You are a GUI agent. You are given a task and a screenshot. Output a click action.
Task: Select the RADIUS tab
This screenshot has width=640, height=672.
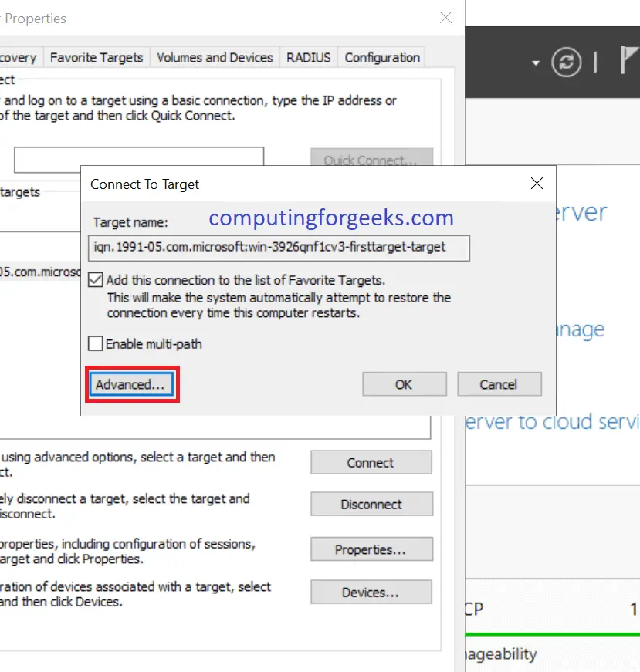[309, 57]
